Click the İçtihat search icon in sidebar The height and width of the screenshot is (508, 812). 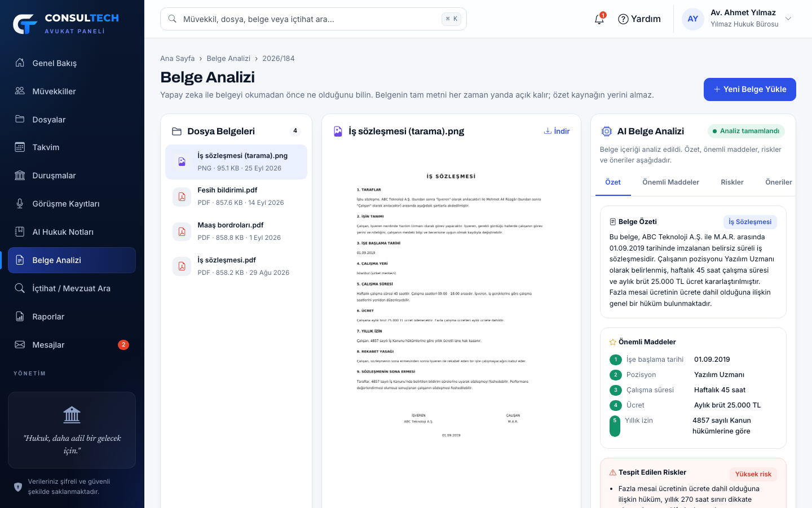[20, 288]
